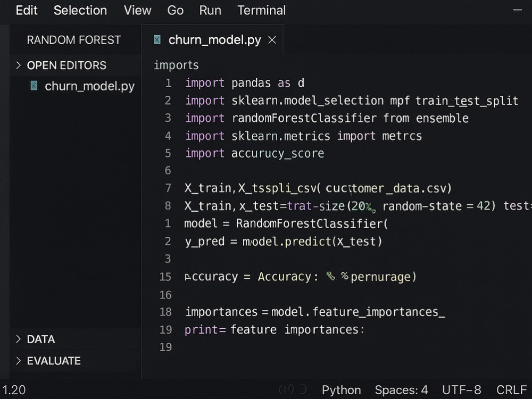
Task: Open the Run menu
Action: click(x=210, y=10)
